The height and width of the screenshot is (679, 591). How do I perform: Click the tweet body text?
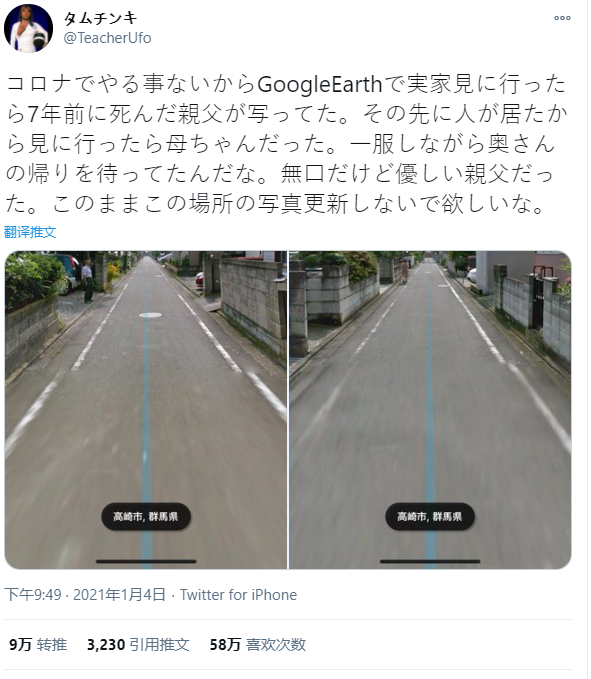(x=286, y=143)
